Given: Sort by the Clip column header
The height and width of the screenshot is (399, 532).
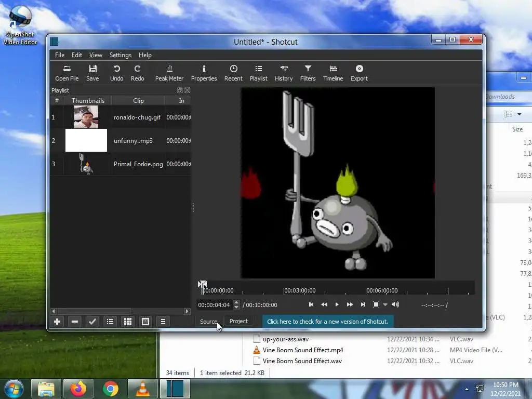Looking at the screenshot, I should 138,101.
